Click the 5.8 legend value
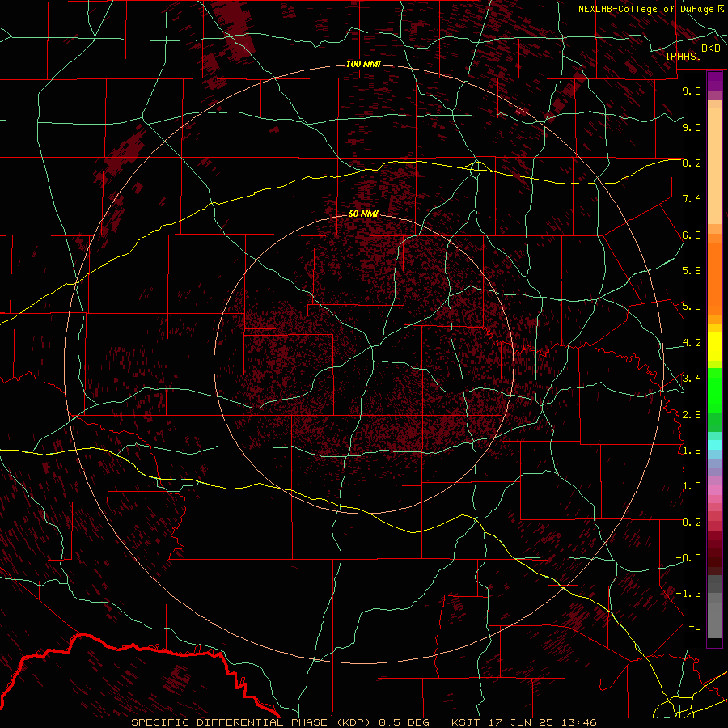Image resolution: width=728 pixels, height=728 pixels. tap(692, 271)
